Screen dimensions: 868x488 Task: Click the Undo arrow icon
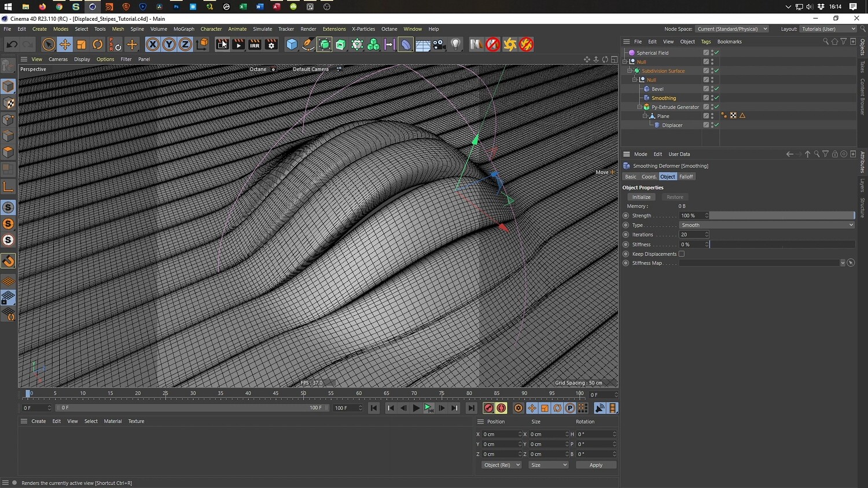point(12,45)
